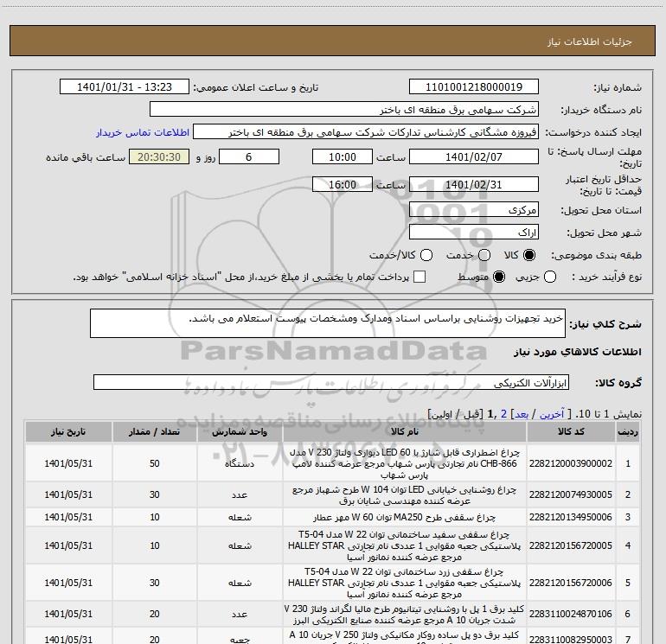Viewport: 666px width, 644px height.
Task: Click the validity time 16:00 field
Action: tap(343, 184)
